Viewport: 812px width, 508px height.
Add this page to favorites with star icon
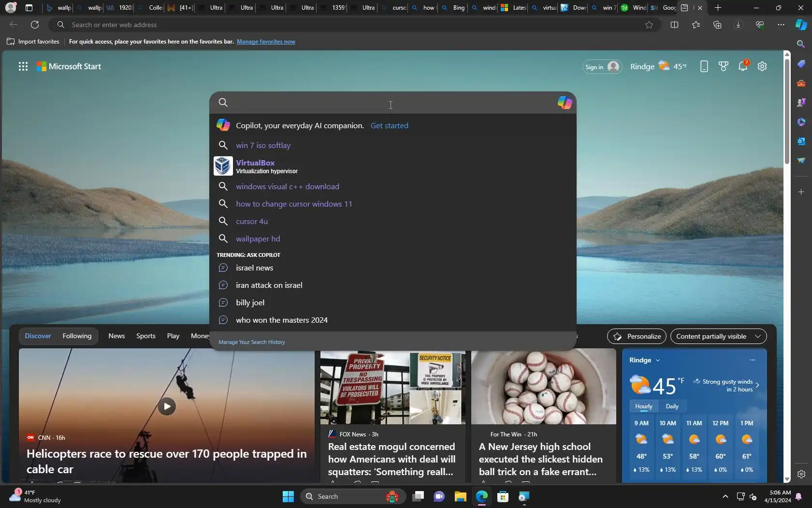coord(649,25)
